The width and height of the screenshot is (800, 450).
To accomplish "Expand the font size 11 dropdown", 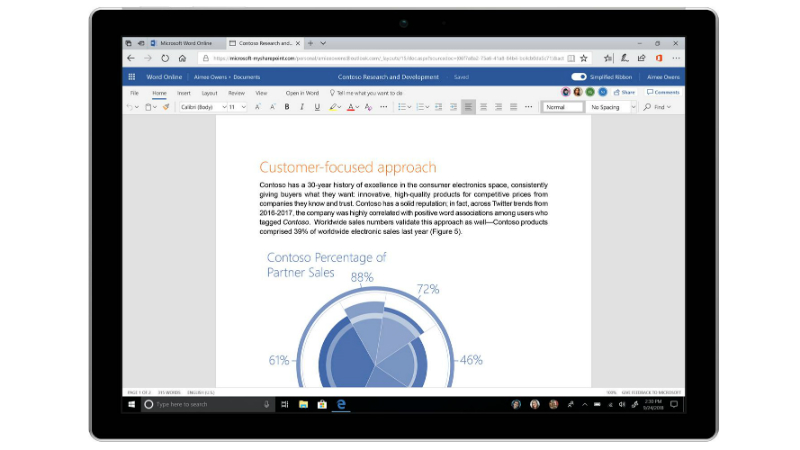I will point(244,107).
